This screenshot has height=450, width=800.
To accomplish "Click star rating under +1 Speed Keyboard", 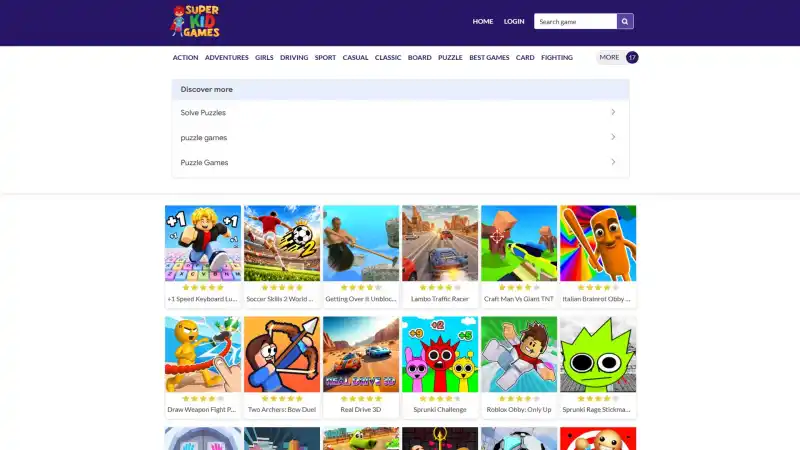I will 203,288.
